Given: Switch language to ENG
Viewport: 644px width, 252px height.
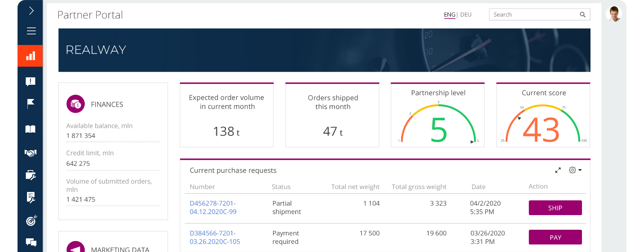Looking at the screenshot, I should coord(449,15).
